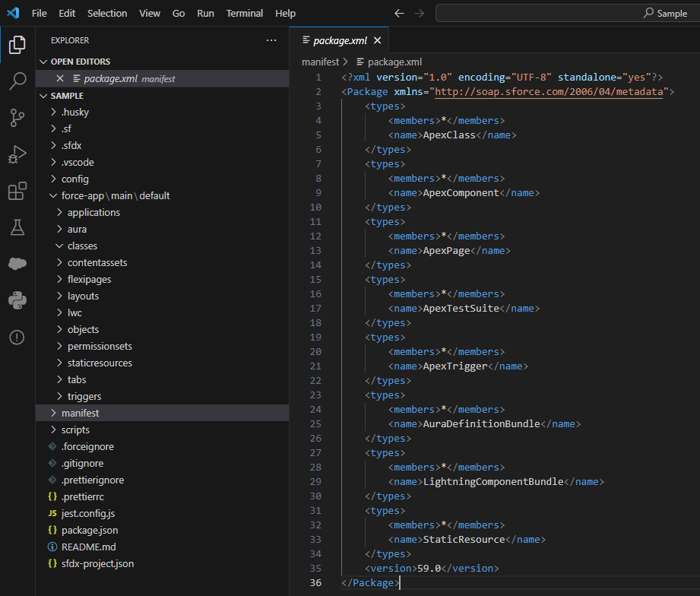
Task: Open the Testing beaker icon
Action: [x=17, y=227]
